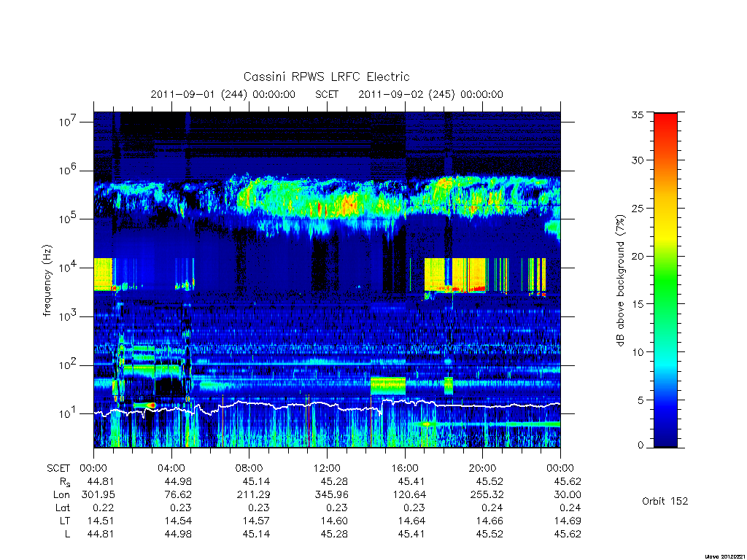Click the color bar tick label 0
This screenshot has width=747, height=560.
coord(640,446)
